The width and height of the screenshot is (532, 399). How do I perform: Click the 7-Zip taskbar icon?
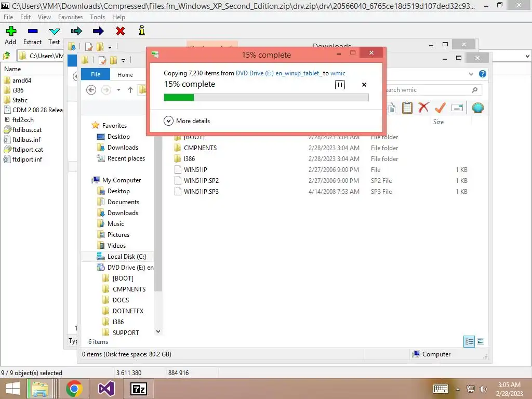pyautogui.click(x=138, y=389)
